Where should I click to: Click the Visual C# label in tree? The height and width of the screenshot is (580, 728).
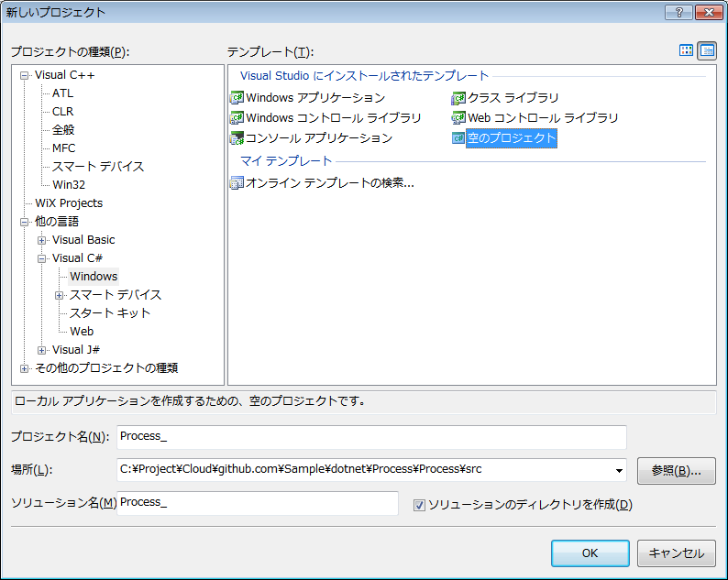(x=78, y=258)
